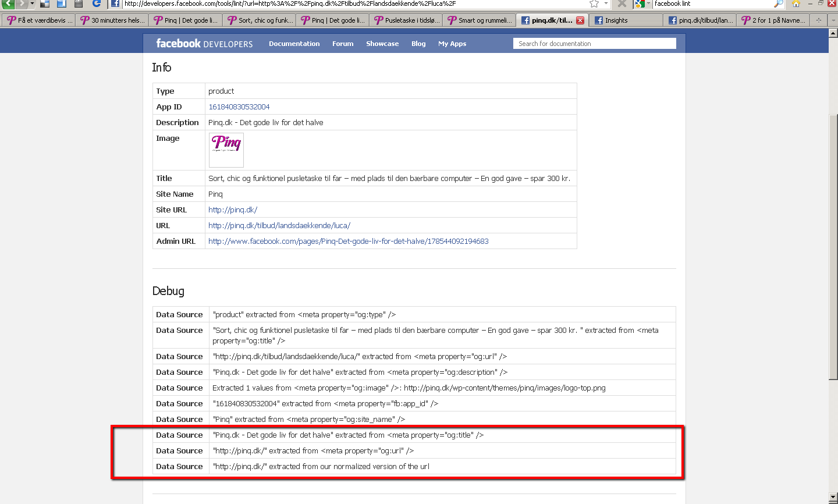Open the dropdown arrow beside the bookmark star

(605, 3)
